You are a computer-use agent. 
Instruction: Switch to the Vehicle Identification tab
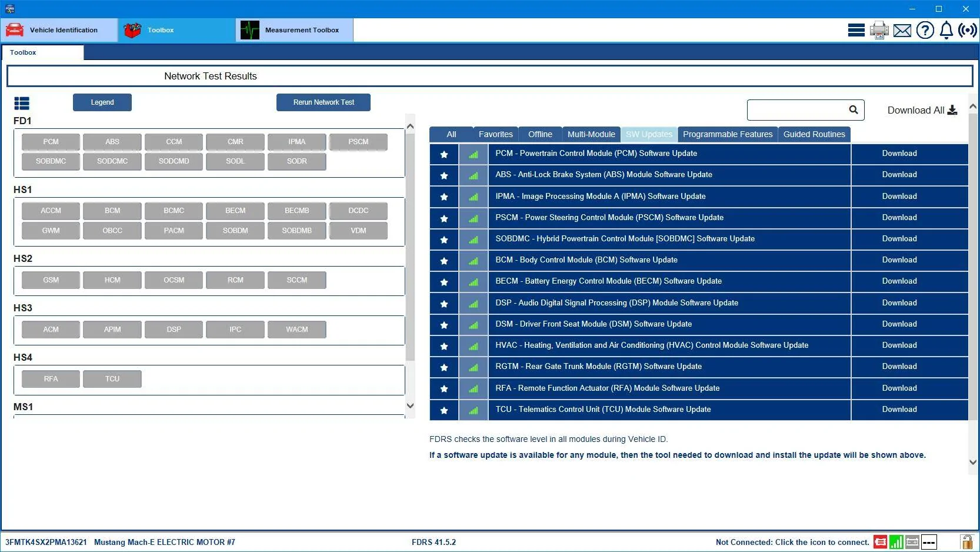(59, 30)
